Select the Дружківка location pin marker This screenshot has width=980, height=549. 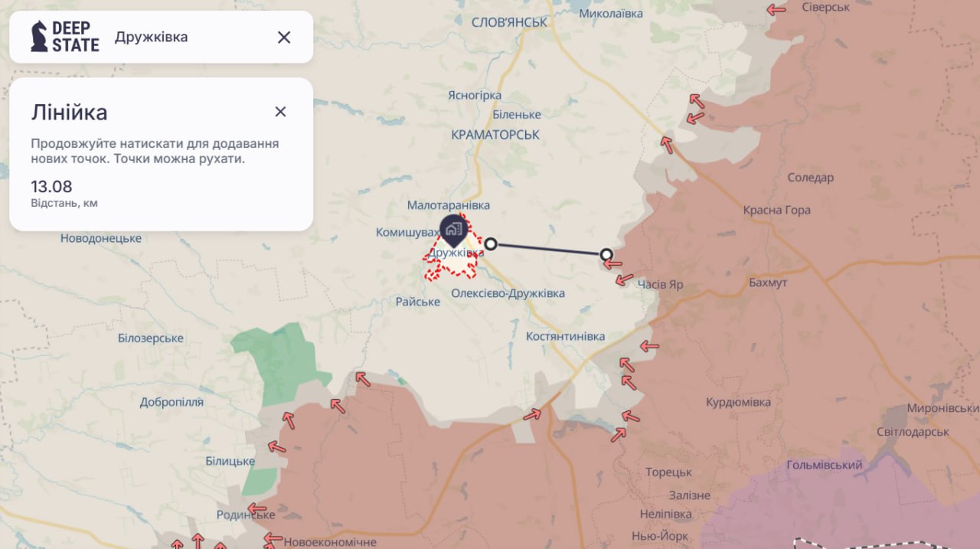(452, 230)
